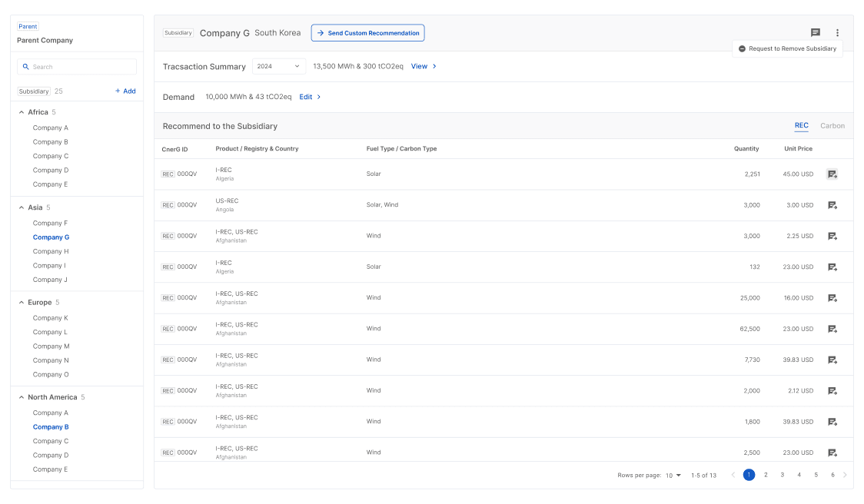Go to pagination page 3
Screen dimensions: 864x504
coord(782,475)
